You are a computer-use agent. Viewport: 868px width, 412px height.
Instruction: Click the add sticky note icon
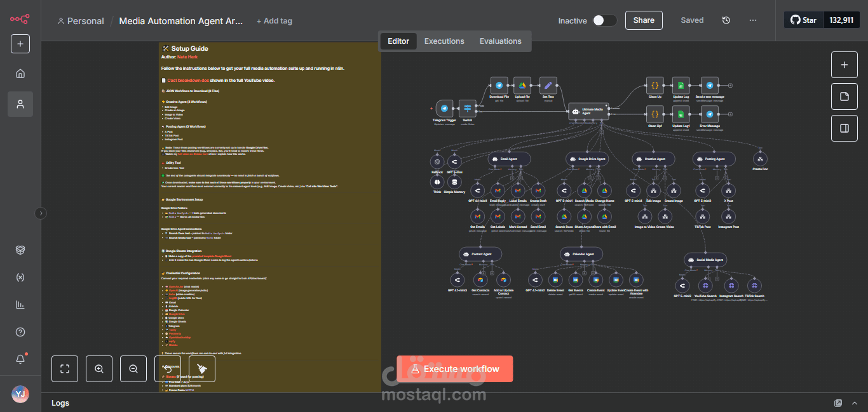click(x=844, y=96)
